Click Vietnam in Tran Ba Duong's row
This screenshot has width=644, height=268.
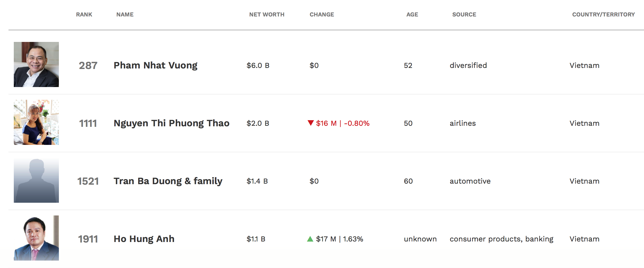(585, 181)
